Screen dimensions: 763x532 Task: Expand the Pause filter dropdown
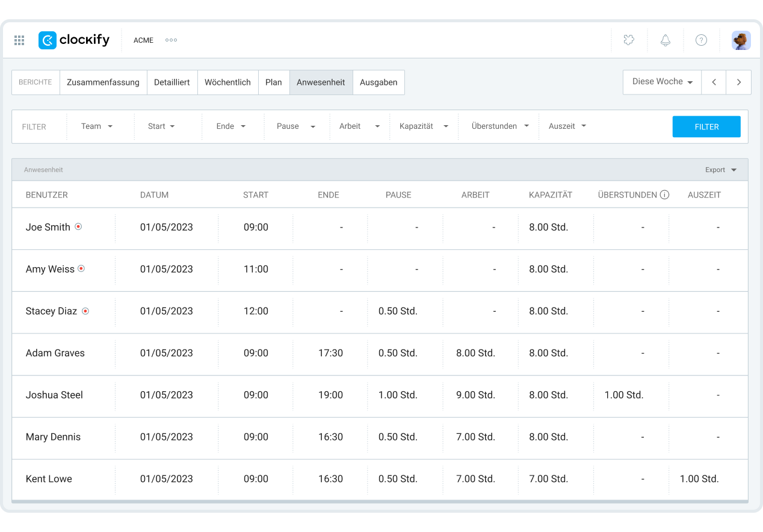[x=296, y=126]
